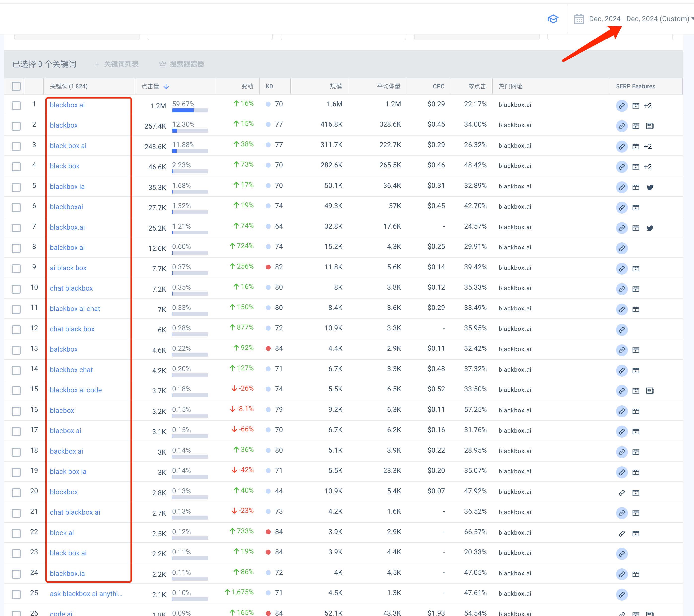Select checkbox for row 9 ai black box

coord(16,269)
